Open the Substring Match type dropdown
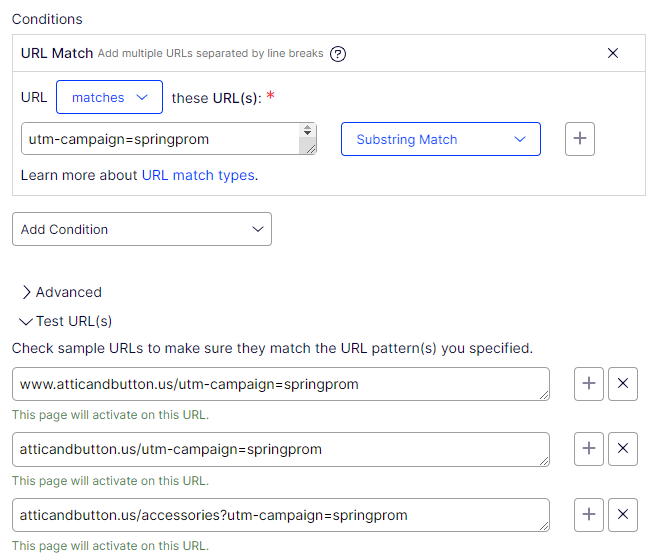 [440, 139]
